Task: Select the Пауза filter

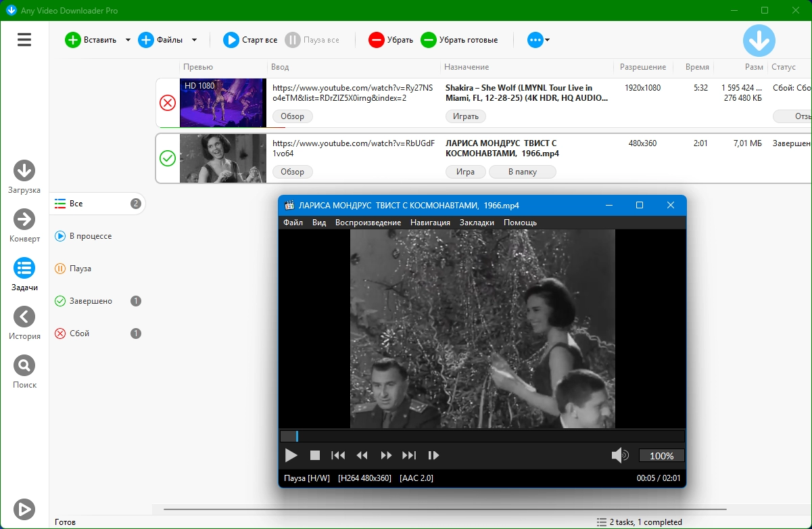Action: pos(97,269)
